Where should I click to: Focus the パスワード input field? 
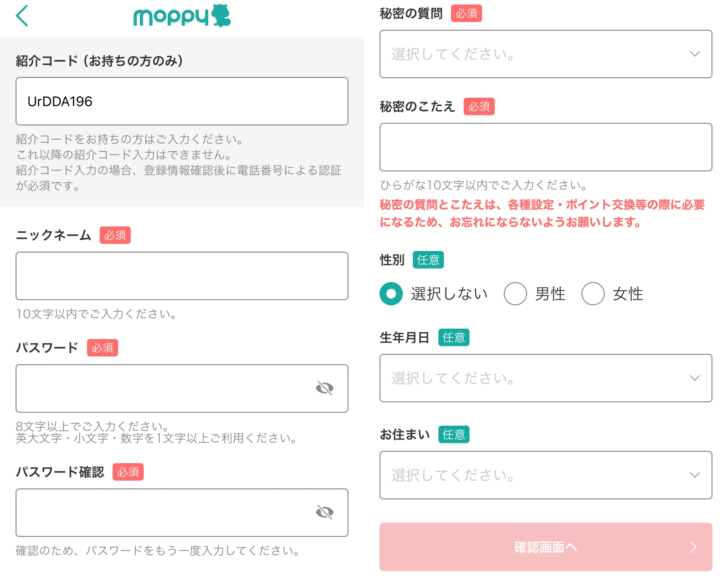[182, 388]
